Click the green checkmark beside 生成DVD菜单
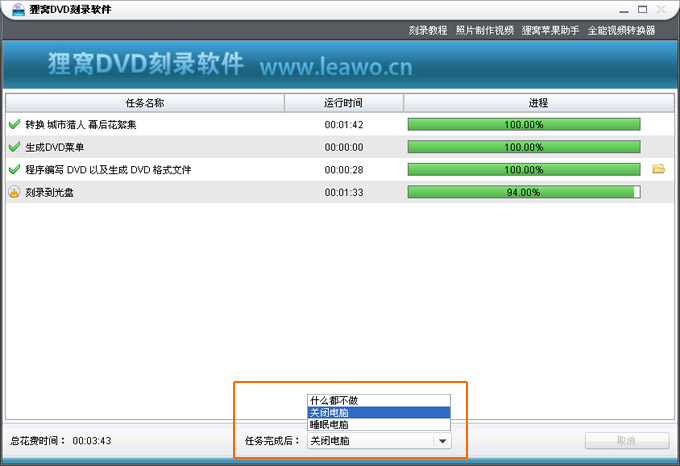The image size is (680, 466). click(x=14, y=147)
